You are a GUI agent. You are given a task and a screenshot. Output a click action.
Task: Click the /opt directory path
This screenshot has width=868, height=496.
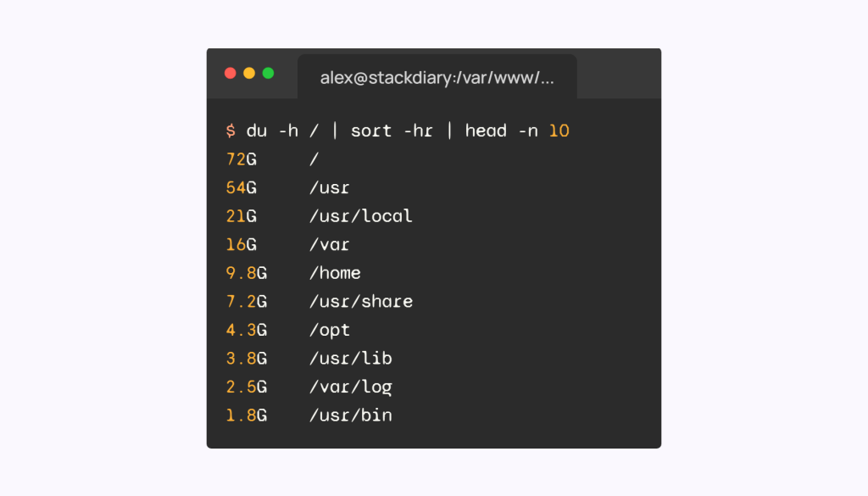pos(330,330)
